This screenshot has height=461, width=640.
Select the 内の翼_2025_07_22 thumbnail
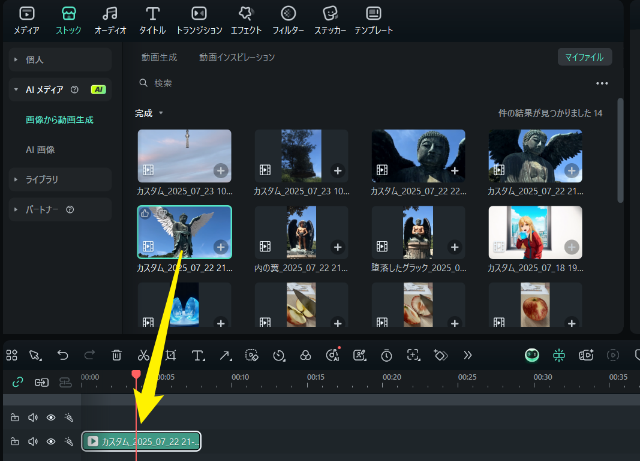tap(301, 232)
